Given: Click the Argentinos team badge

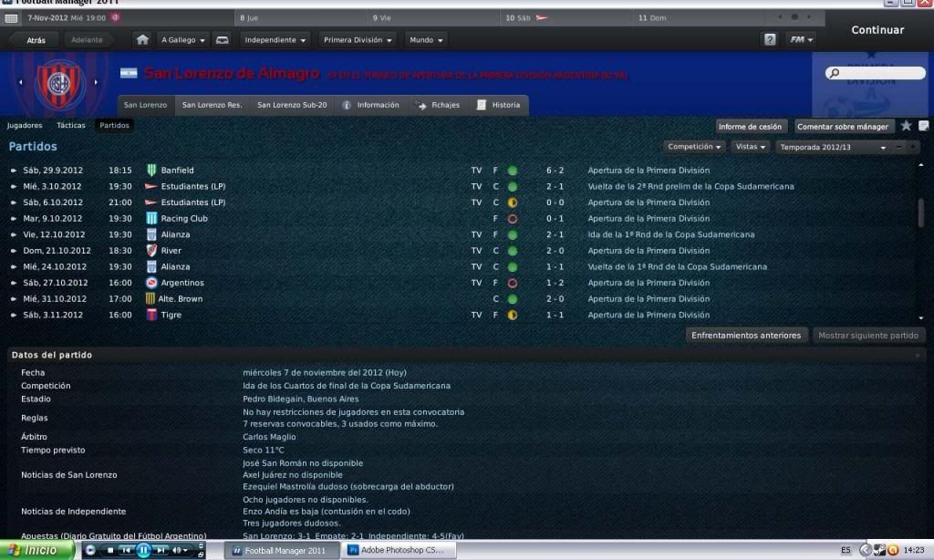Looking at the screenshot, I should (151, 283).
